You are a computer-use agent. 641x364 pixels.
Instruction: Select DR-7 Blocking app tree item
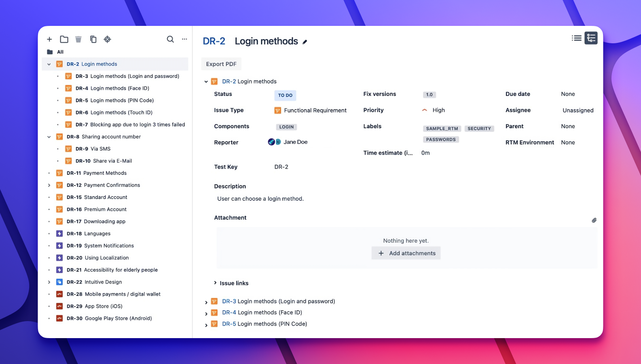(130, 125)
